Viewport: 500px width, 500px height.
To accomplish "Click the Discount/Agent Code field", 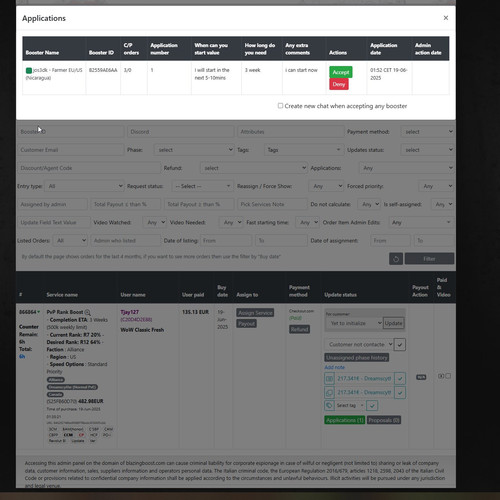I will pos(89,168).
